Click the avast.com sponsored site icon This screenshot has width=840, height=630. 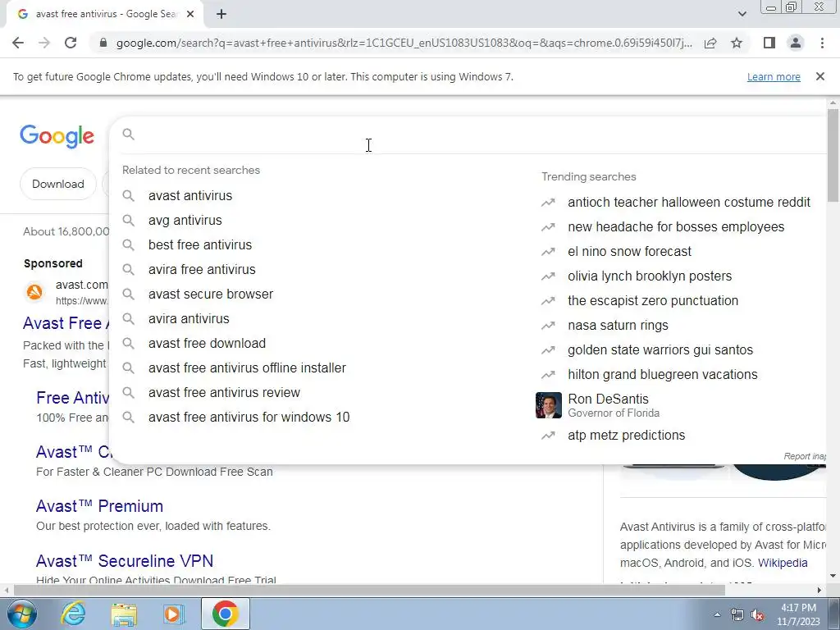point(34,292)
